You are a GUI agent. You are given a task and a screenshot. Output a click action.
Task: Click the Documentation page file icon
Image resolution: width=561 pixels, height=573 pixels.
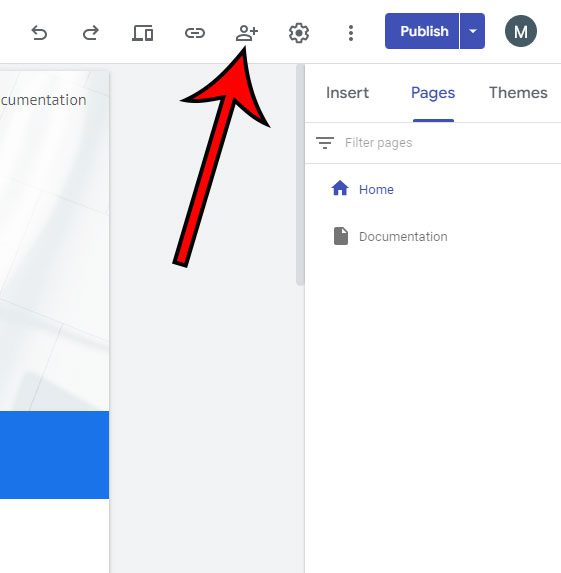(341, 236)
